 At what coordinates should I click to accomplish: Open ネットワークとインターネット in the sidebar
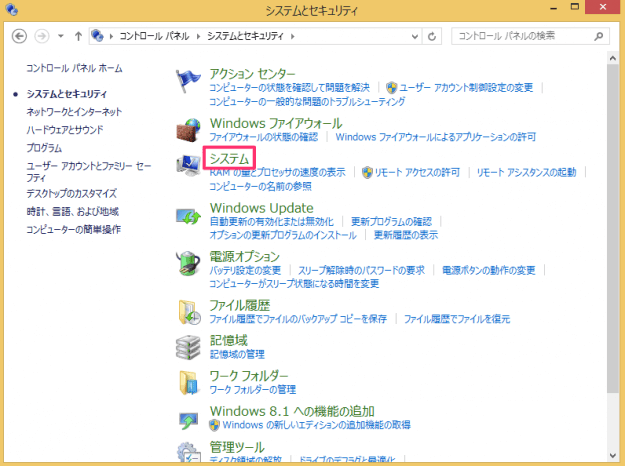(x=74, y=111)
